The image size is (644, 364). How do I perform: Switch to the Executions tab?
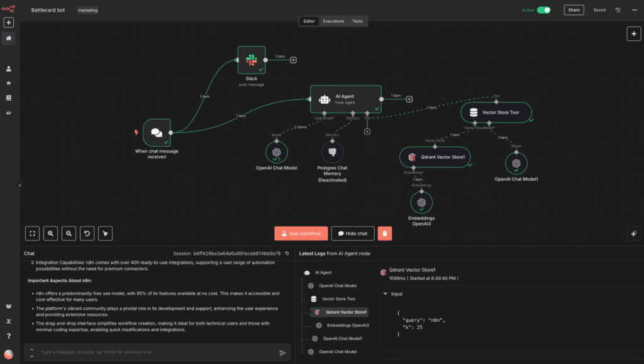333,21
